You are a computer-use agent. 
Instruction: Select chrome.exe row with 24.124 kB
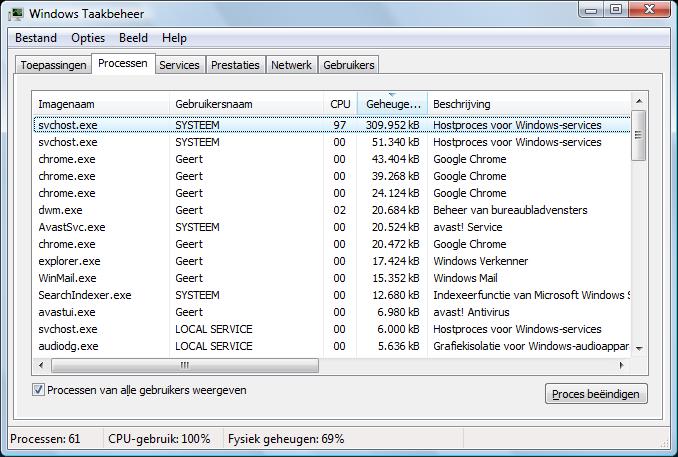(x=332, y=193)
